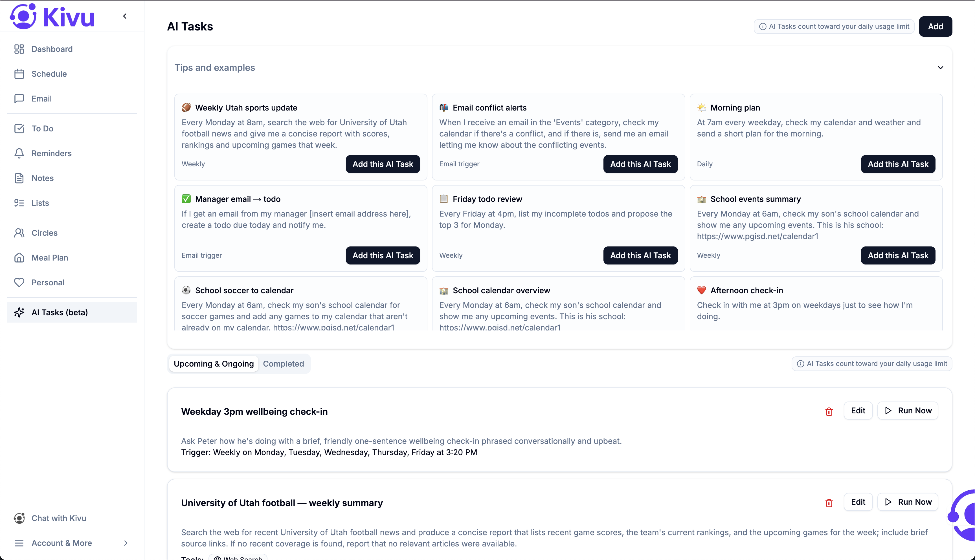This screenshot has height=560, width=975.
Task: Collapse the Tips and examples section
Action: (x=940, y=67)
